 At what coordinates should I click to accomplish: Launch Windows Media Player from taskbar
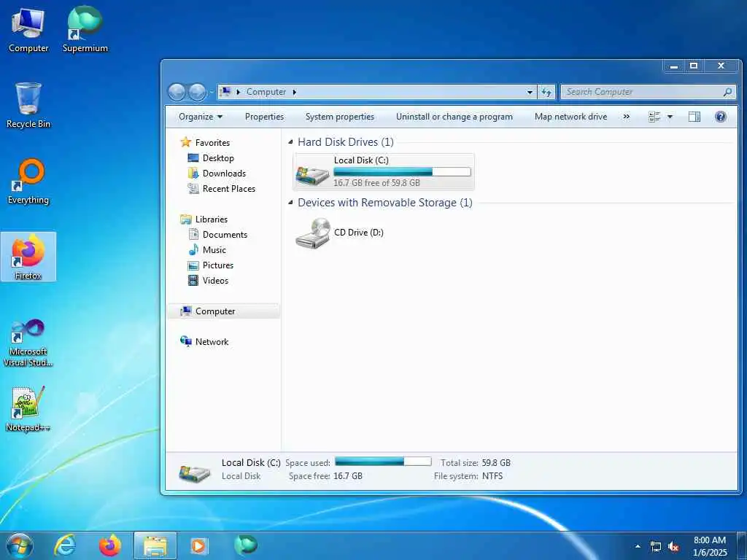pyautogui.click(x=199, y=545)
